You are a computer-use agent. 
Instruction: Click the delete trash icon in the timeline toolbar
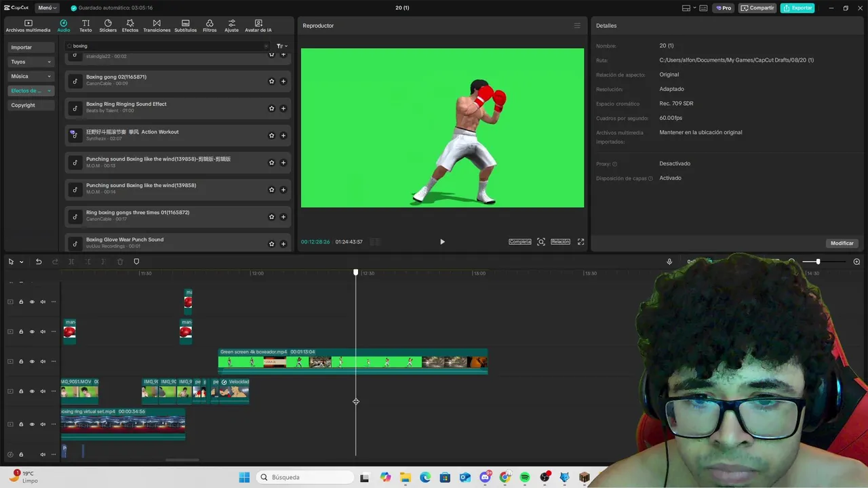[x=120, y=262]
